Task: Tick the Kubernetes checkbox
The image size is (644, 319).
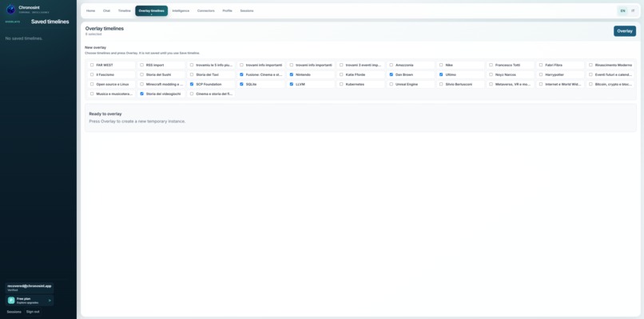Action: 341,84
